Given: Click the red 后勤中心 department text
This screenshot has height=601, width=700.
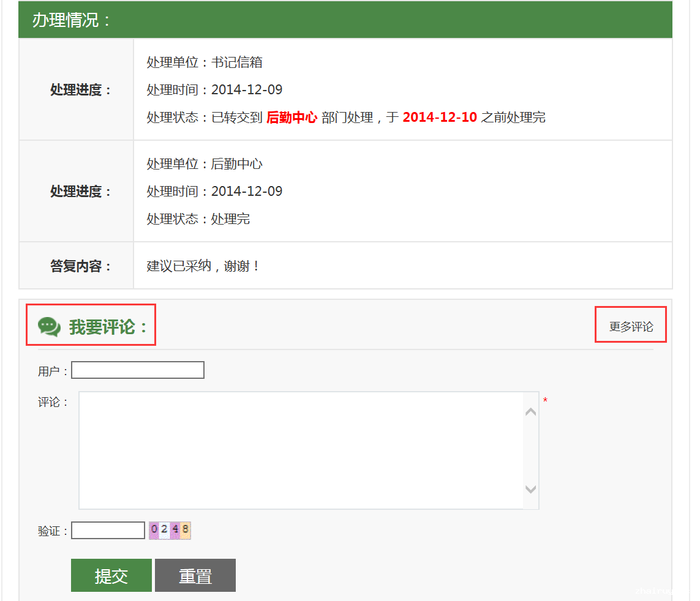Looking at the screenshot, I should pos(292,118).
